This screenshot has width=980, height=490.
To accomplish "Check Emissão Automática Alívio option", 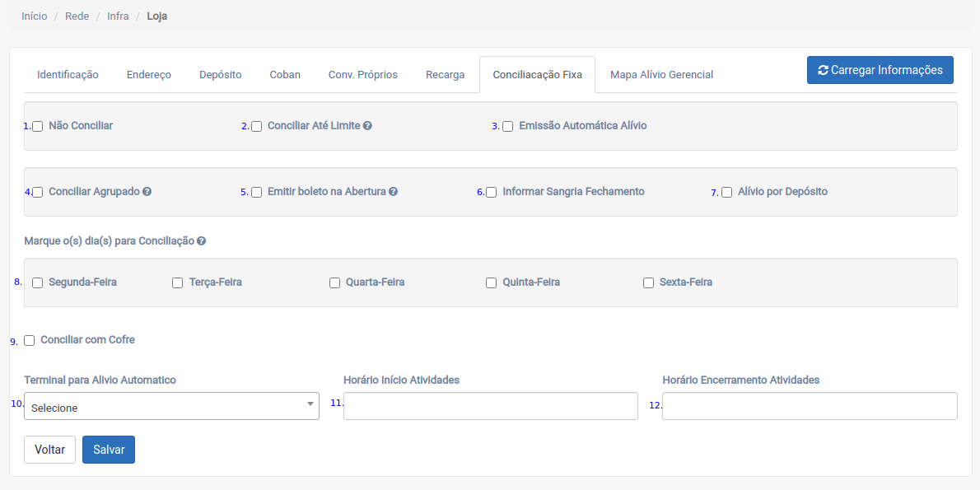I will [x=508, y=127].
